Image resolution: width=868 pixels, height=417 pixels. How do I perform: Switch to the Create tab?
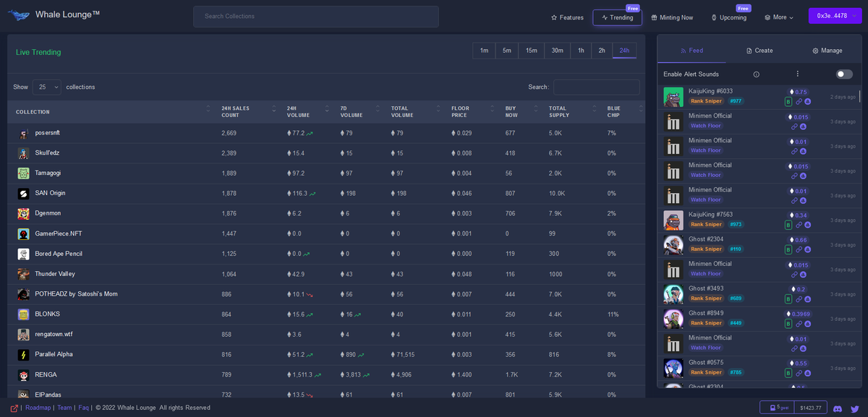(759, 51)
